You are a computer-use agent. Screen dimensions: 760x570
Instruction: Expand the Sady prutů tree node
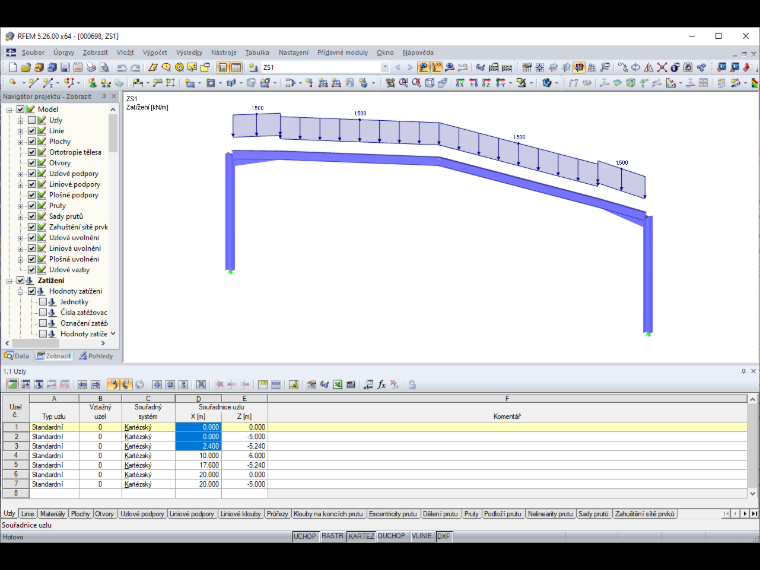tap(20, 216)
